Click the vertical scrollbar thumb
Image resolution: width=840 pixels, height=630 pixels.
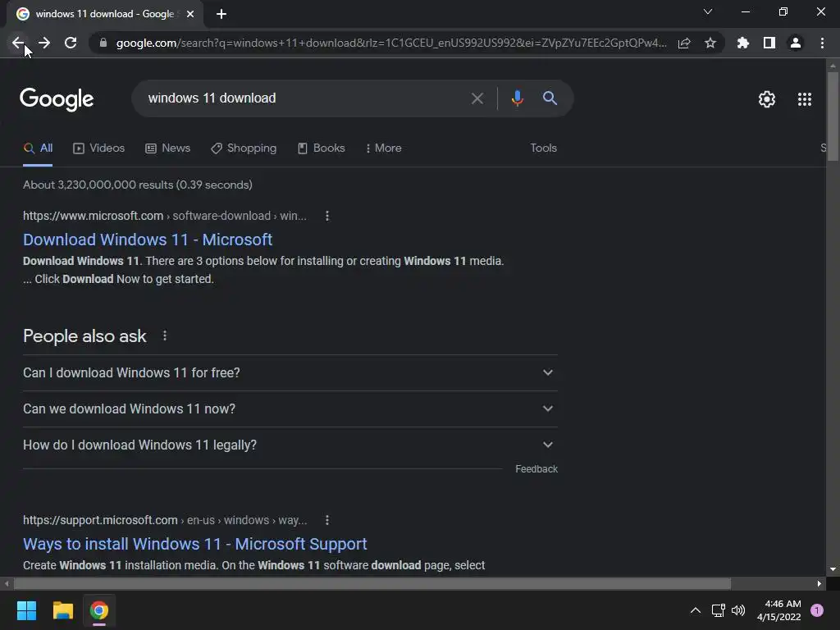click(833, 116)
